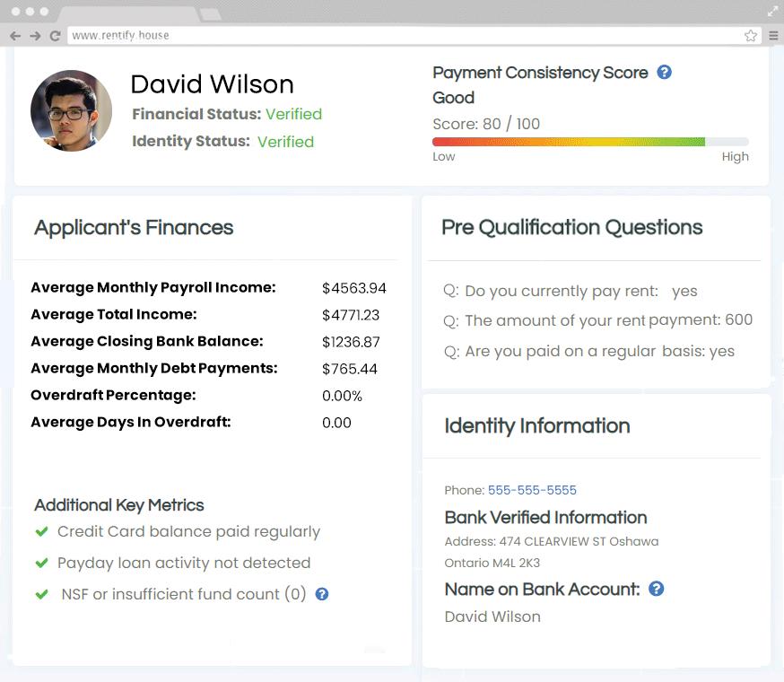
Task: Click help icon beside NSF fund count
Action: click(x=322, y=594)
